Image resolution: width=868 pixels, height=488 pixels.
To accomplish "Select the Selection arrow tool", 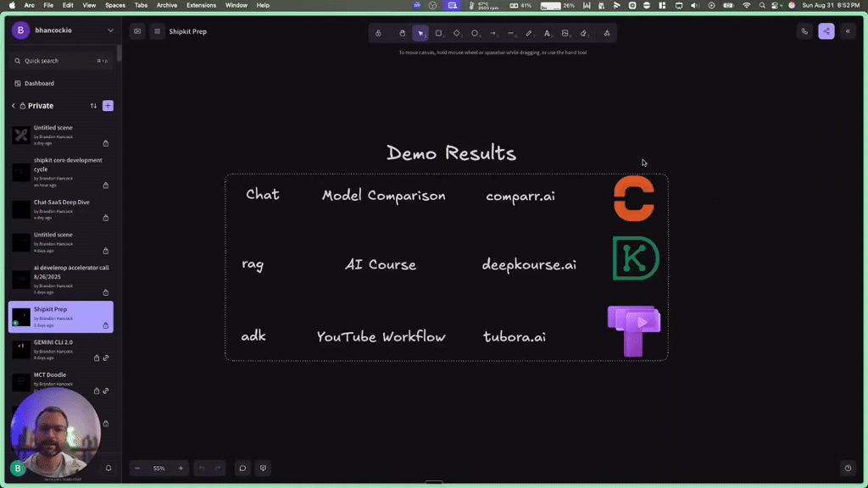I will click(x=420, y=33).
